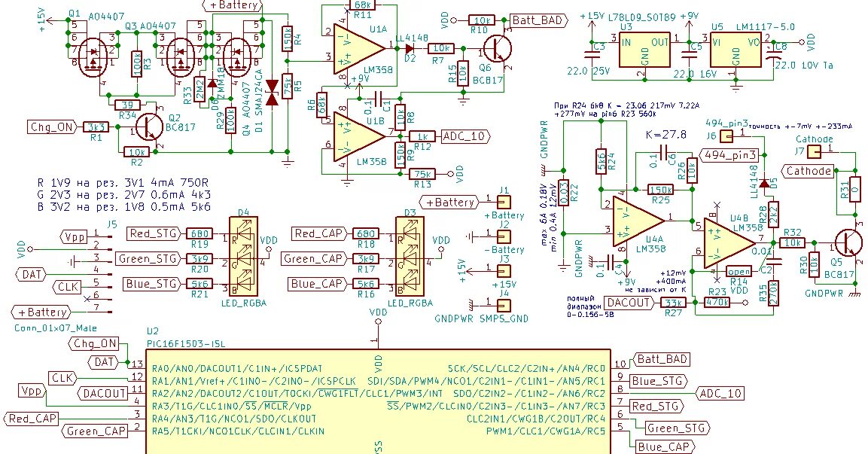The height and width of the screenshot is (454, 868).
Task: Click resistor R16 5k6 on Blue_CAP
Action: [x=365, y=284]
